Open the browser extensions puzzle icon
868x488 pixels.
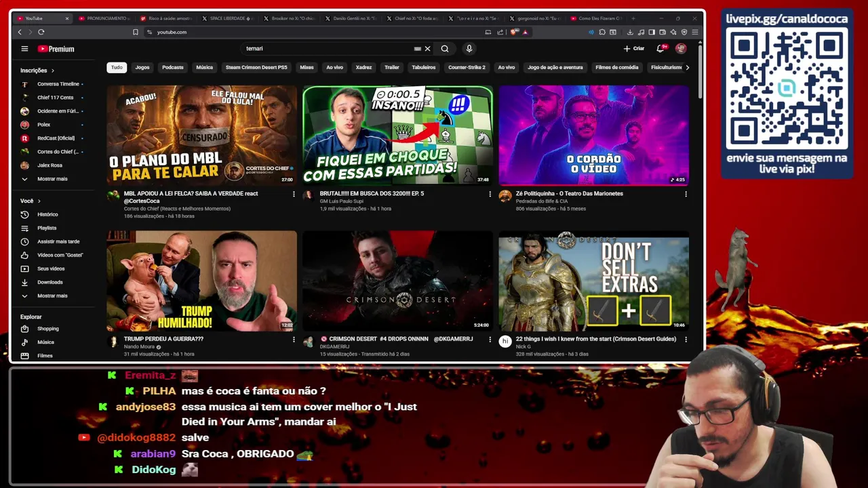[602, 32]
